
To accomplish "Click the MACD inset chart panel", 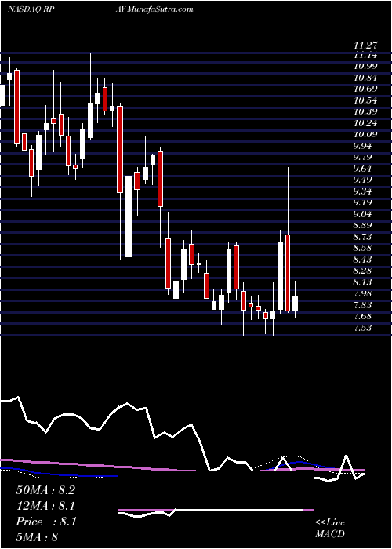I will [216, 510].
